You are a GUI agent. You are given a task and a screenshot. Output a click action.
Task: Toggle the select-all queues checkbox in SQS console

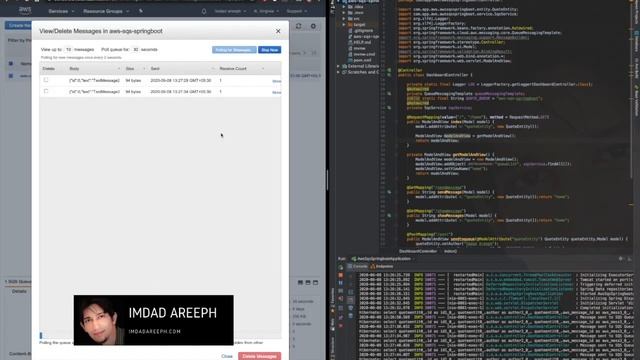click(x=11, y=64)
